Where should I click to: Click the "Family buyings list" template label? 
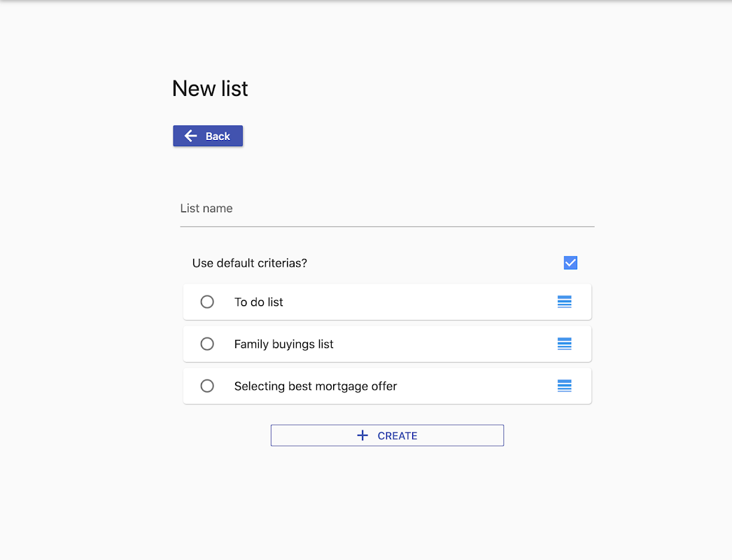284,344
